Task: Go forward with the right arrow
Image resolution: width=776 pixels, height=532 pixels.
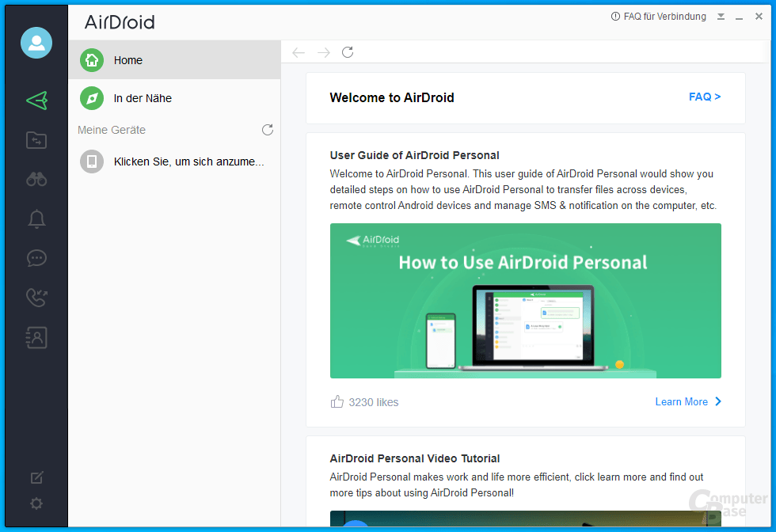Action: click(x=324, y=52)
